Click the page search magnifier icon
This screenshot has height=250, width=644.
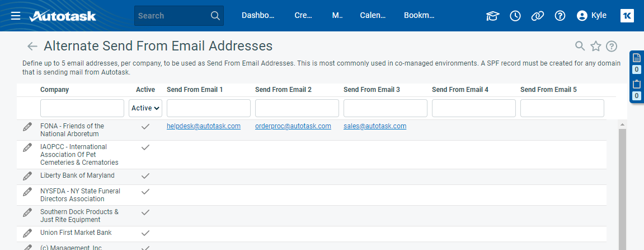580,46
